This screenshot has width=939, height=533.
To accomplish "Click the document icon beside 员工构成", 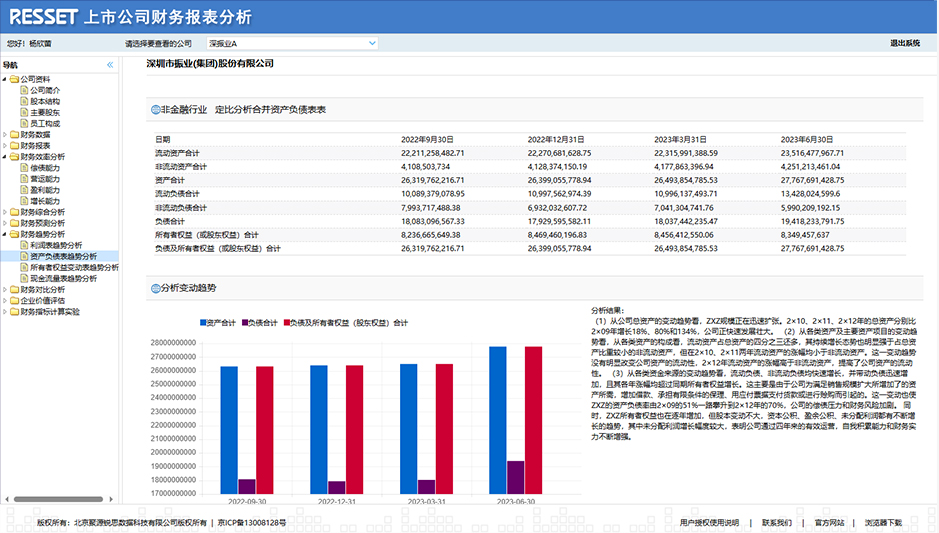I will coord(25,123).
